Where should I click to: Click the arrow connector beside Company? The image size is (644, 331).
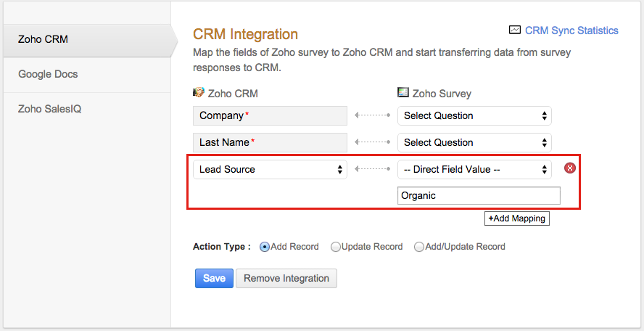[x=372, y=115]
